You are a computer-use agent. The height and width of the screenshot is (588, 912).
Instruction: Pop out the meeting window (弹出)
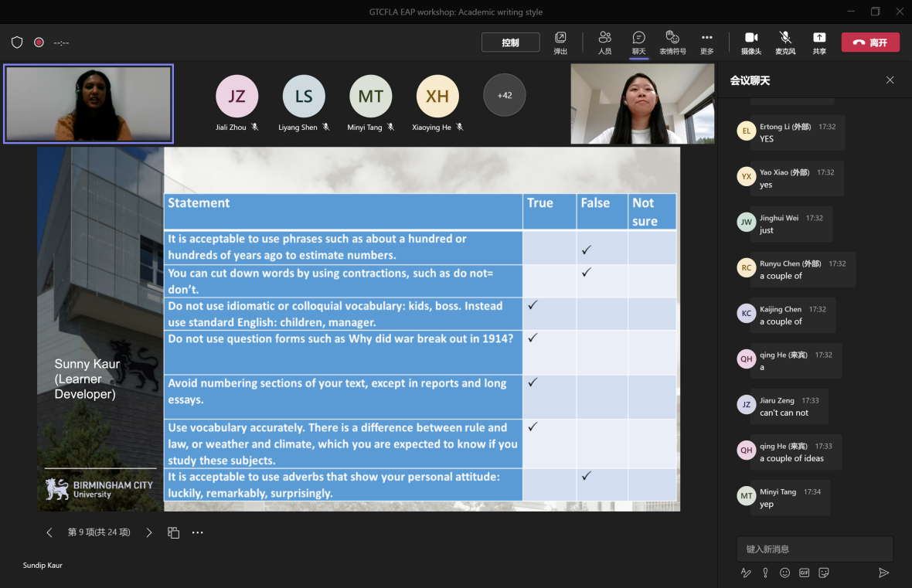coord(560,42)
